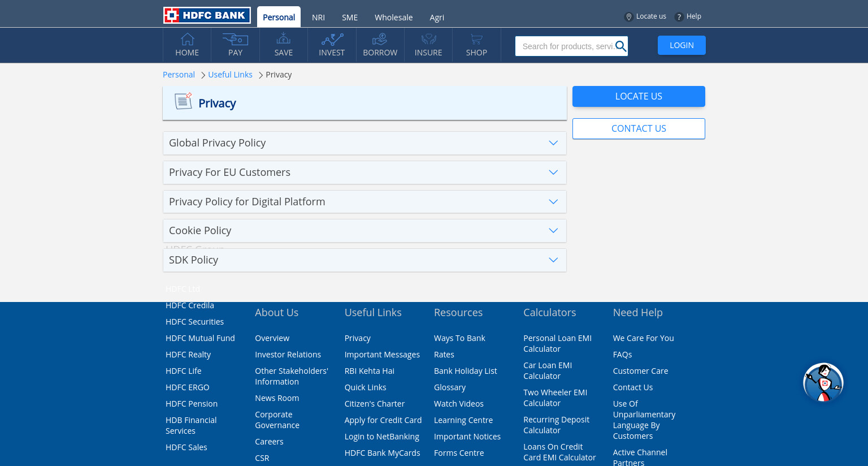Open the Ways To Bank link
This screenshot has width=868, height=466.
(x=459, y=338)
